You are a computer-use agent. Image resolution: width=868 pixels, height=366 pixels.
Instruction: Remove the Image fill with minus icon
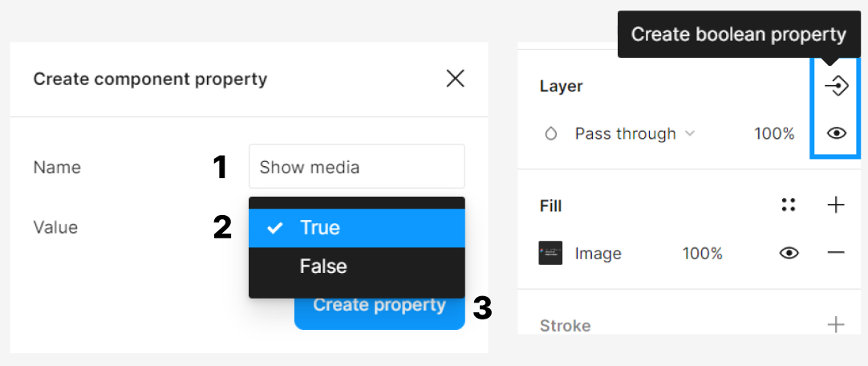[x=836, y=254]
